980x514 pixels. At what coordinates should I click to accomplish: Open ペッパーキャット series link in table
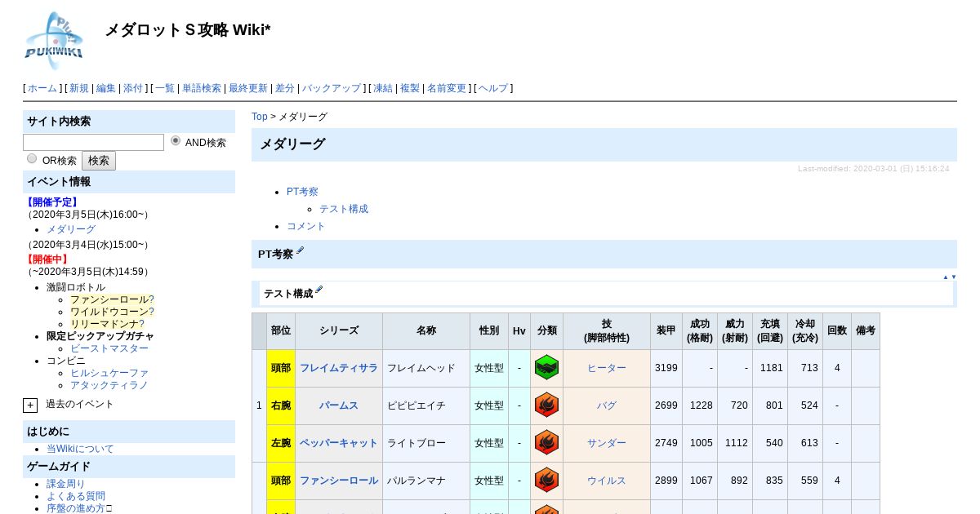coord(339,443)
